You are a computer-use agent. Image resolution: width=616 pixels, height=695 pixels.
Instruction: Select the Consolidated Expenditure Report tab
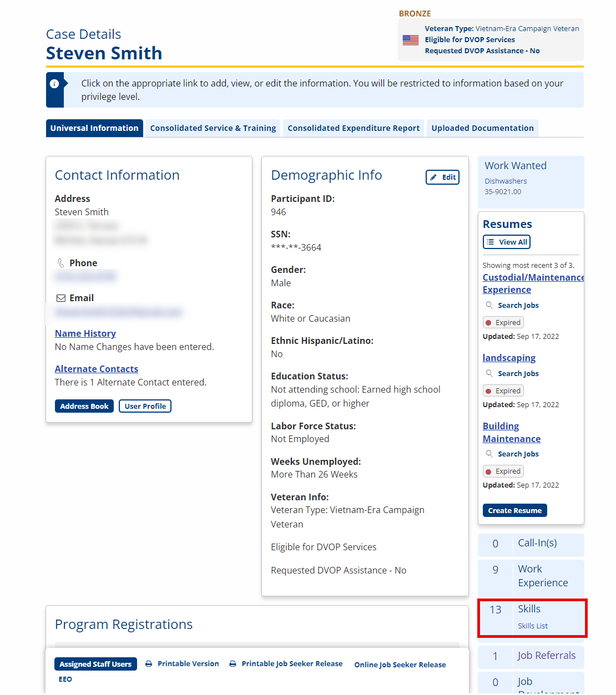click(354, 128)
